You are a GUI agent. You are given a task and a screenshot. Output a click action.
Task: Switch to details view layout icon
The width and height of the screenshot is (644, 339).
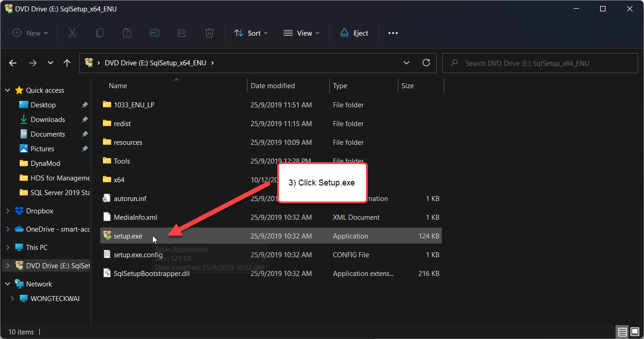point(622,332)
